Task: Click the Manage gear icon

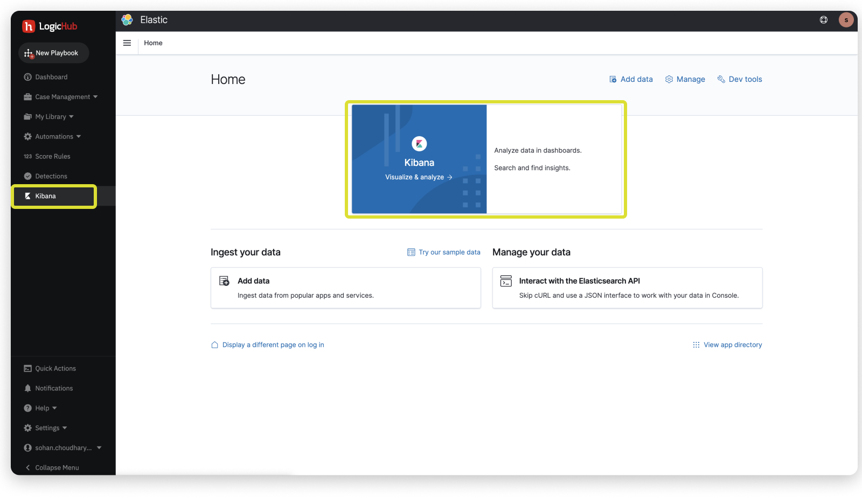Action: click(669, 79)
